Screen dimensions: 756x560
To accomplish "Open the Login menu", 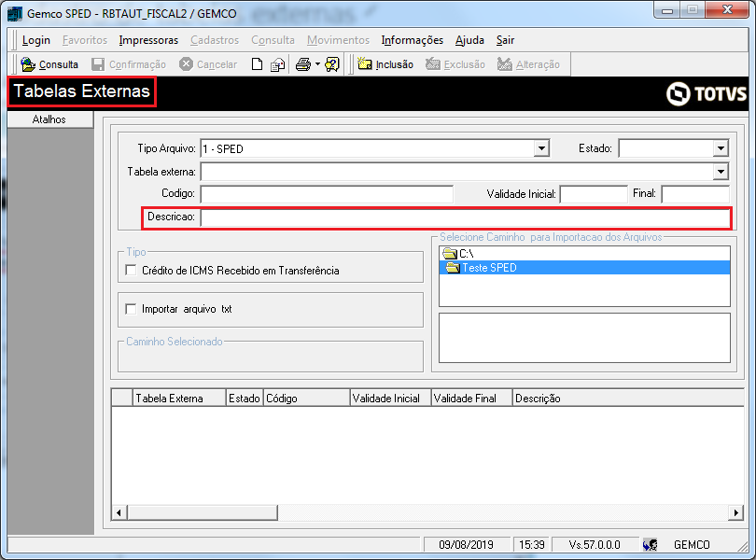I will [x=36, y=40].
